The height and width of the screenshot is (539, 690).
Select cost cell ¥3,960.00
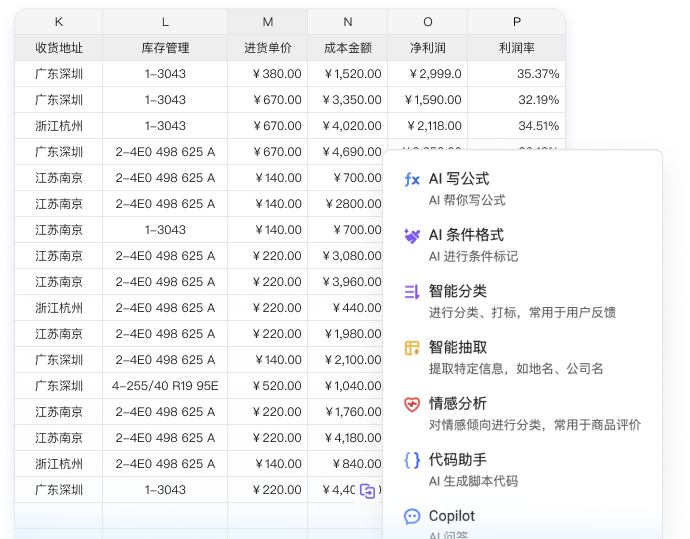(x=345, y=281)
